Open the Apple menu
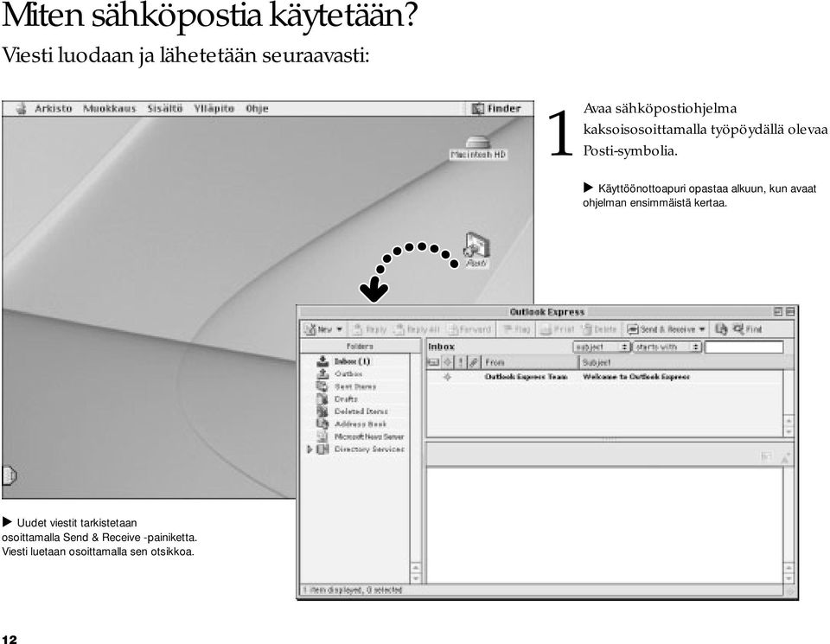 pyautogui.click(x=21, y=108)
